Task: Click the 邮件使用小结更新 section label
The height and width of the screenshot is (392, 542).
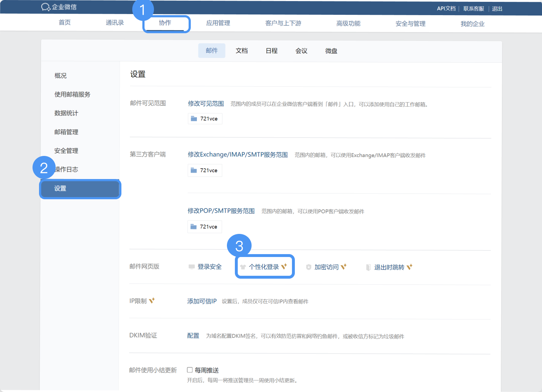Action: tap(153, 370)
